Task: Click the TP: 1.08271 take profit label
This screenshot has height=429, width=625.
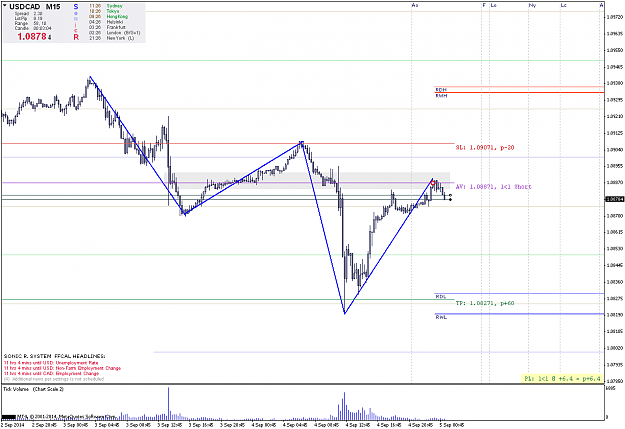Action: [x=485, y=303]
